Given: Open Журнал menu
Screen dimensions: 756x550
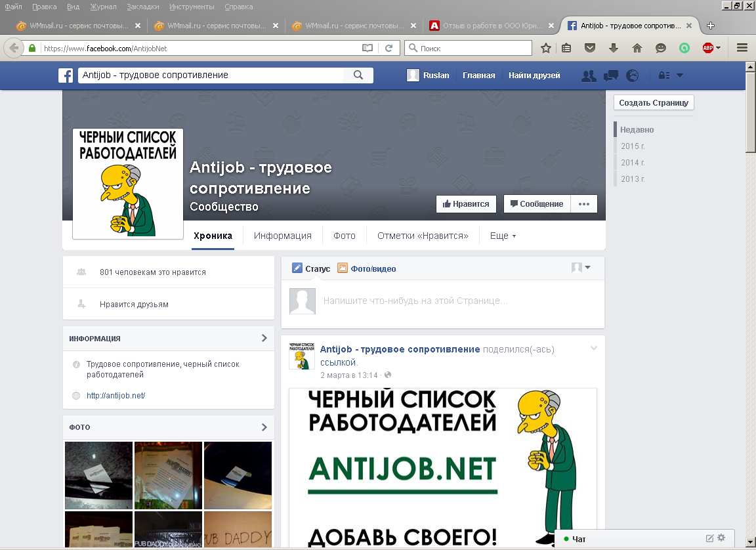Looking at the screenshot, I should [x=103, y=7].
